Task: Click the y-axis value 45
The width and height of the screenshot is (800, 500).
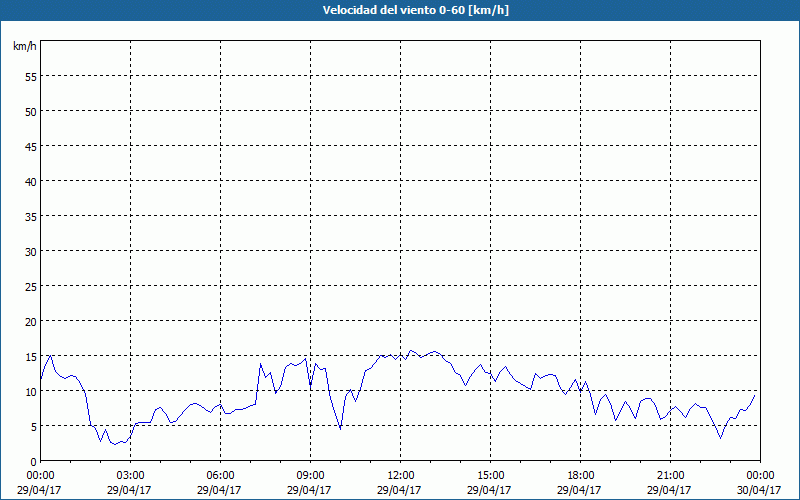Action: tap(31, 146)
